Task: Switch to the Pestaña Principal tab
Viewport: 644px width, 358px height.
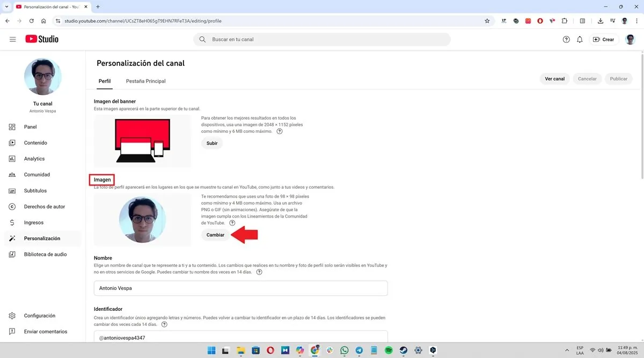Action: tap(145, 81)
